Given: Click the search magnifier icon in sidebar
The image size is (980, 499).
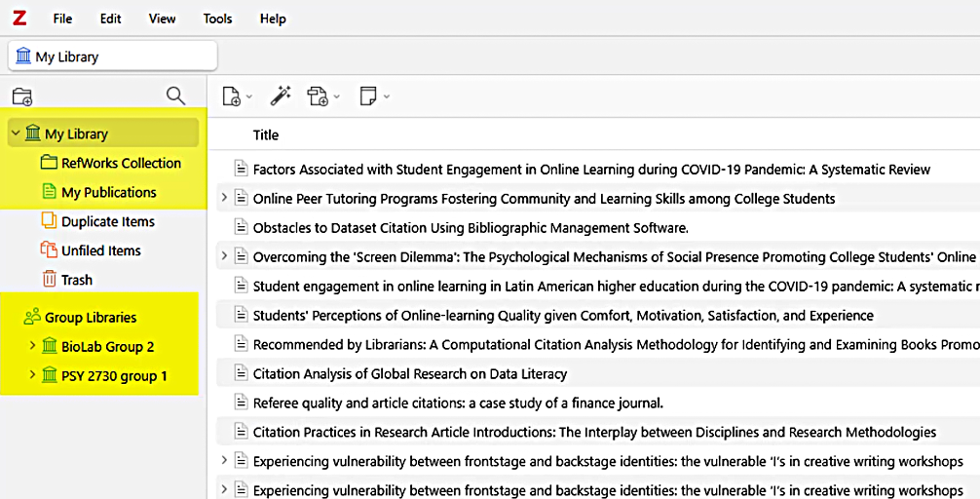Looking at the screenshot, I should click(175, 96).
